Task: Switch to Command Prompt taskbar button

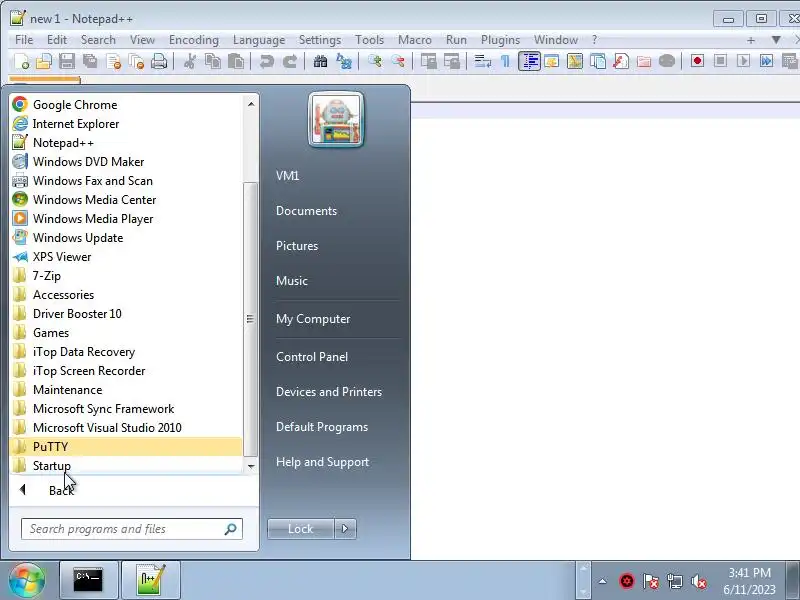Action: (x=89, y=580)
